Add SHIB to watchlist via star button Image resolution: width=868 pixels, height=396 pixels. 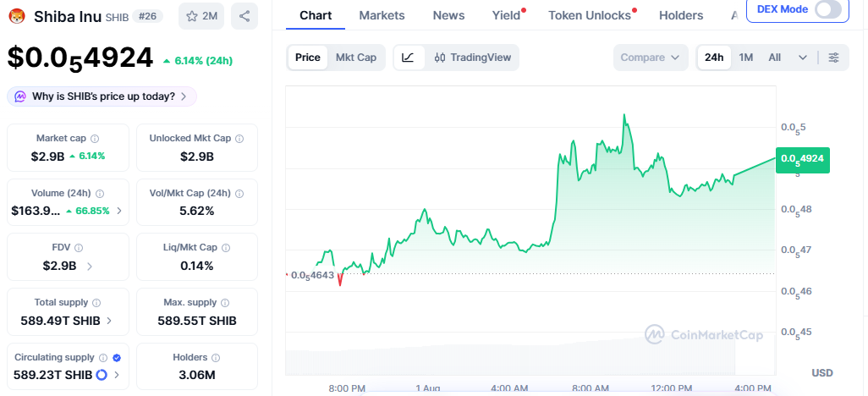click(201, 16)
